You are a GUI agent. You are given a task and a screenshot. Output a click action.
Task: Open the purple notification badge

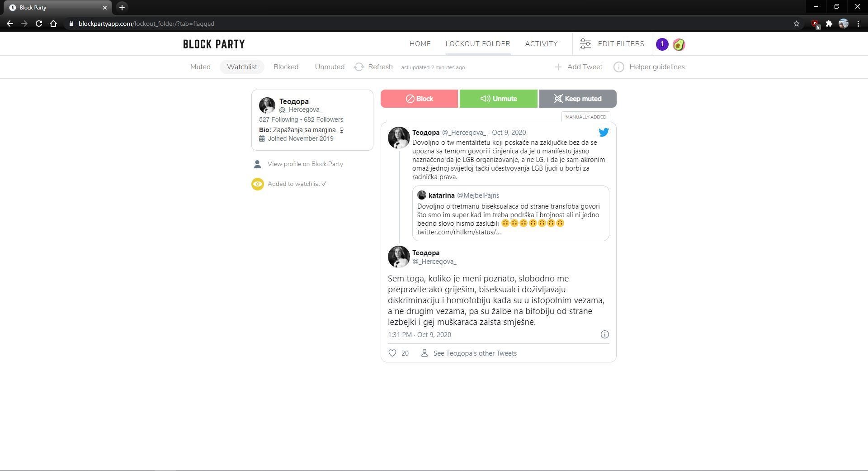coord(662,44)
